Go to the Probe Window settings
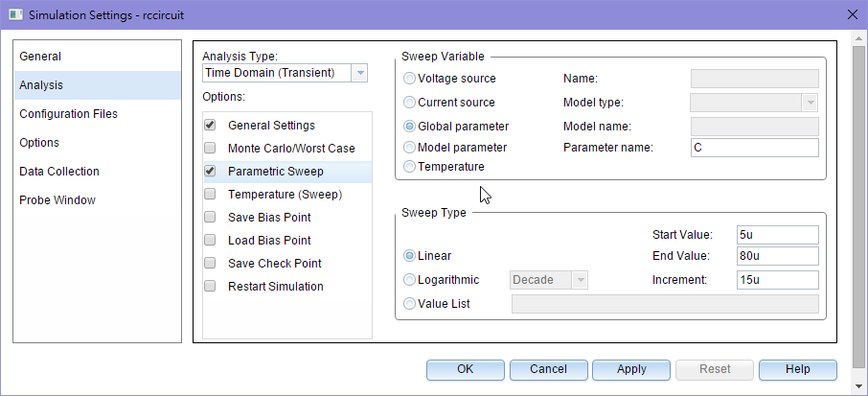Screen dimensions: 868x396 98,200
